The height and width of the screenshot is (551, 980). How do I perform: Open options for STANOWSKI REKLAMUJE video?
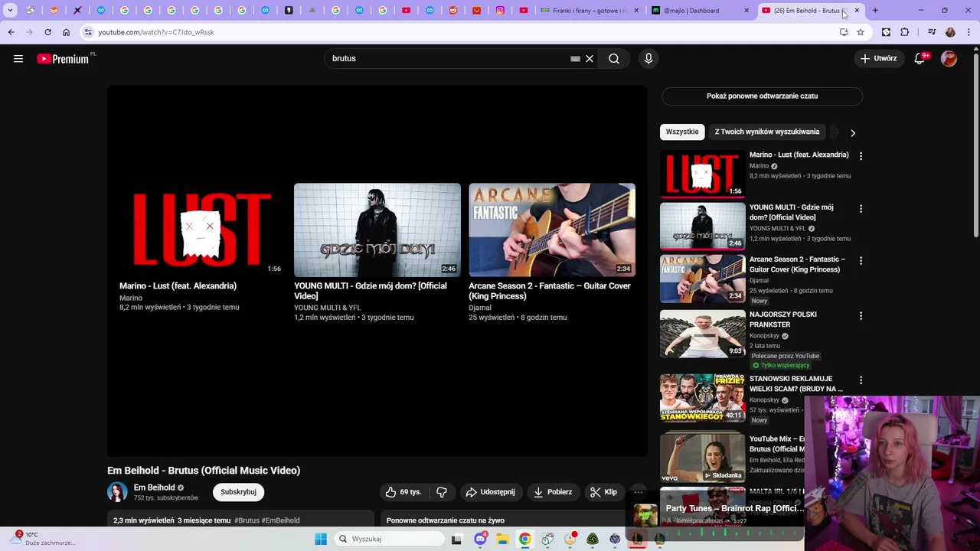pyautogui.click(x=861, y=380)
